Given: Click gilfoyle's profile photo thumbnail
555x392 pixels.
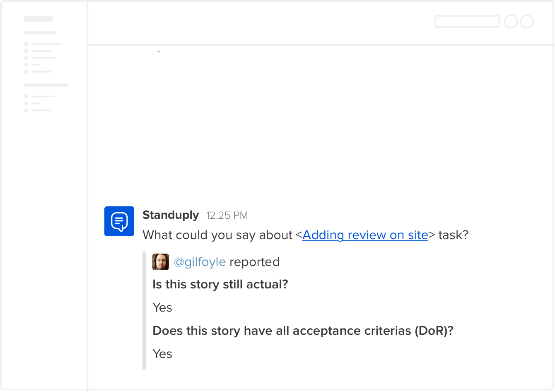Looking at the screenshot, I should tap(161, 262).
